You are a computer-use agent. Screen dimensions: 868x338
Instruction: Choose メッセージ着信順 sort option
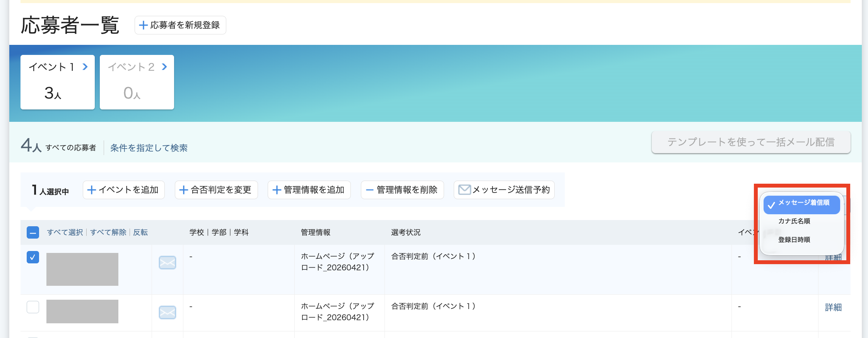click(x=801, y=205)
